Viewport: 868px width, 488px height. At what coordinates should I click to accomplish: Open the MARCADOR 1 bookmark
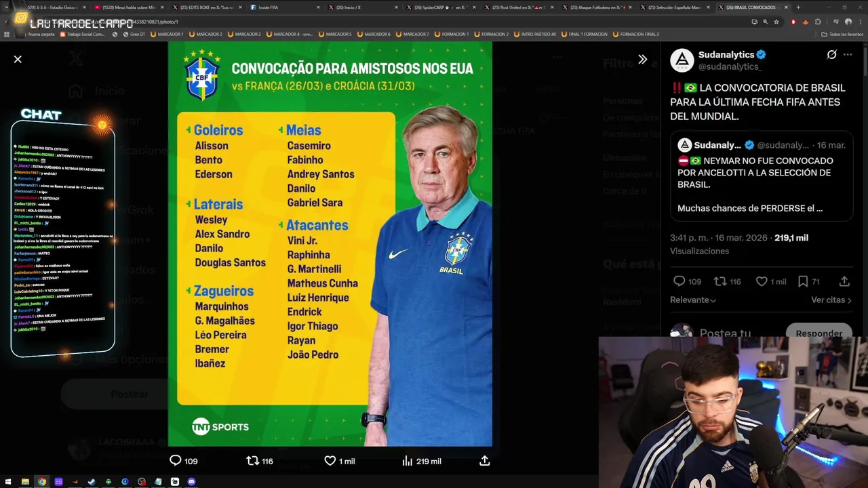pyautogui.click(x=165, y=34)
